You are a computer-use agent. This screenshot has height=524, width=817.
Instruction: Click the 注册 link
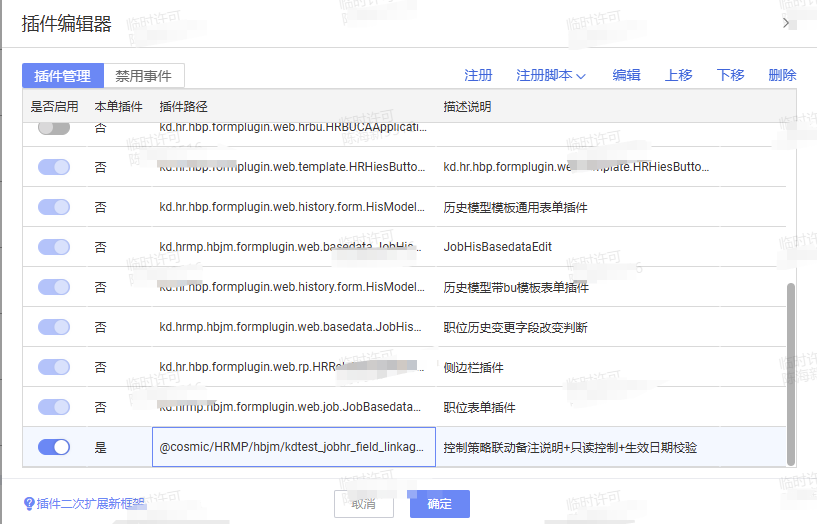click(x=478, y=76)
